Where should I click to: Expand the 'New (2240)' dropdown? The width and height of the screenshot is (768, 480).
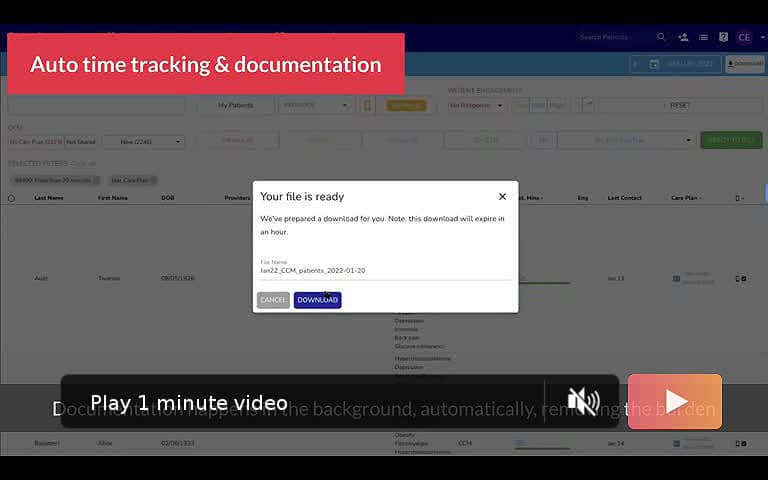click(x=144, y=141)
